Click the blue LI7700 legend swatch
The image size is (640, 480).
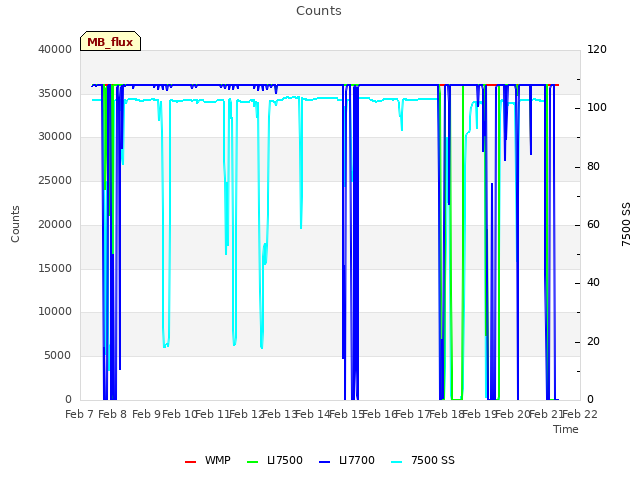pos(324,462)
